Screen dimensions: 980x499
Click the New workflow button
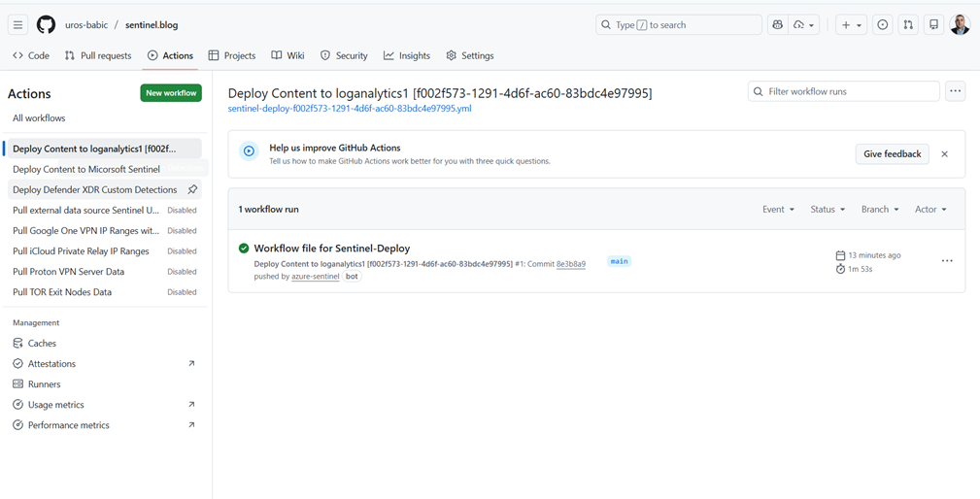[x=171, y=93]
